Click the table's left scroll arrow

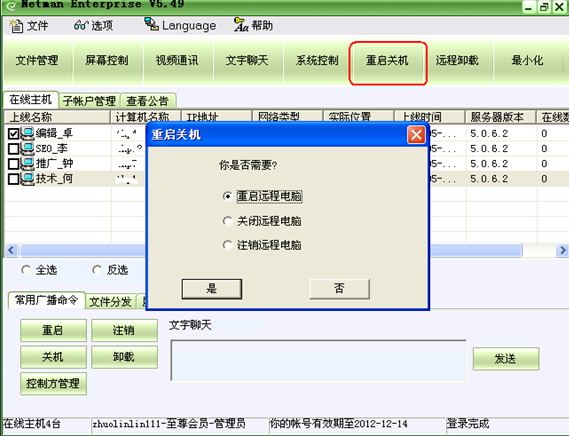(11, 250)
